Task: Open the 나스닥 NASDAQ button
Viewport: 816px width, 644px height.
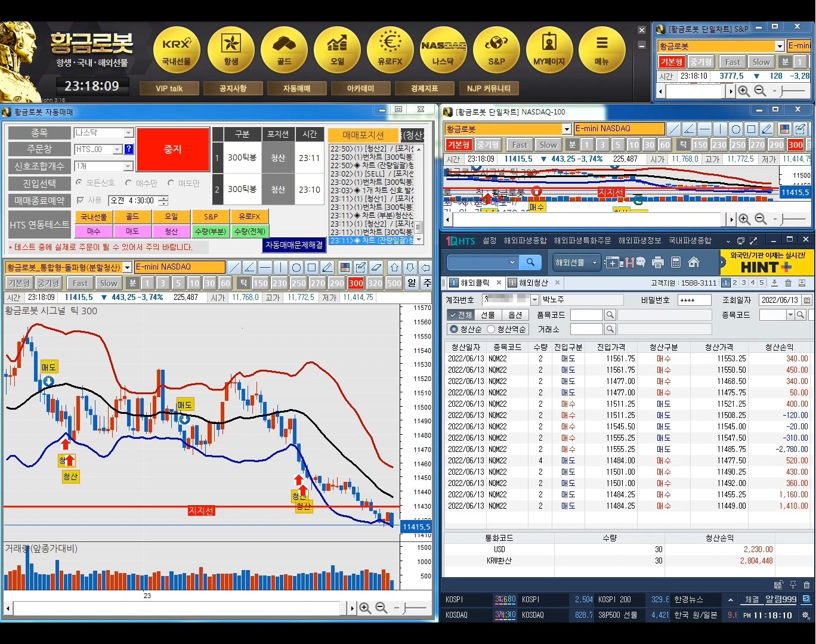Action: [443, 50]
